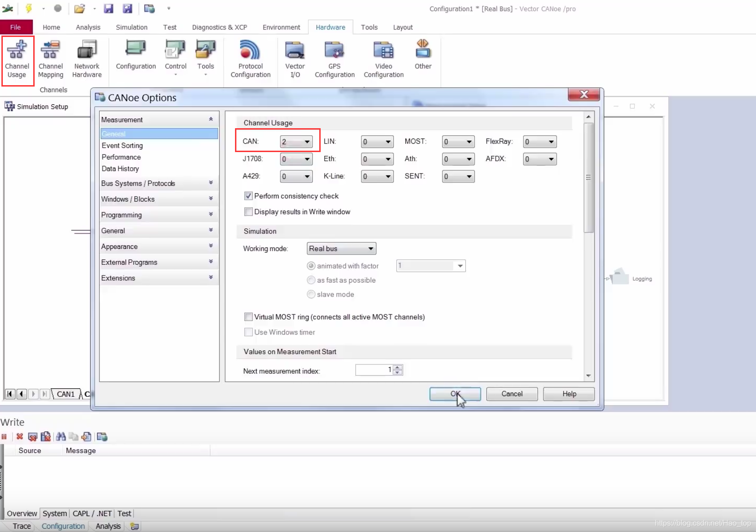This screenshot has width=756, height=532.
Task: Select Performance in the options tree
Action: 121,157
